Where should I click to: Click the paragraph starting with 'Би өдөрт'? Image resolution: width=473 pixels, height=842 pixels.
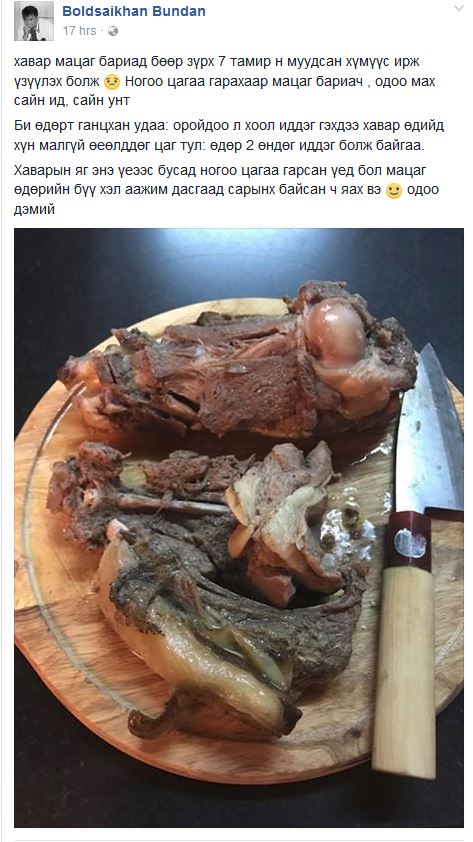coord(229,135)
